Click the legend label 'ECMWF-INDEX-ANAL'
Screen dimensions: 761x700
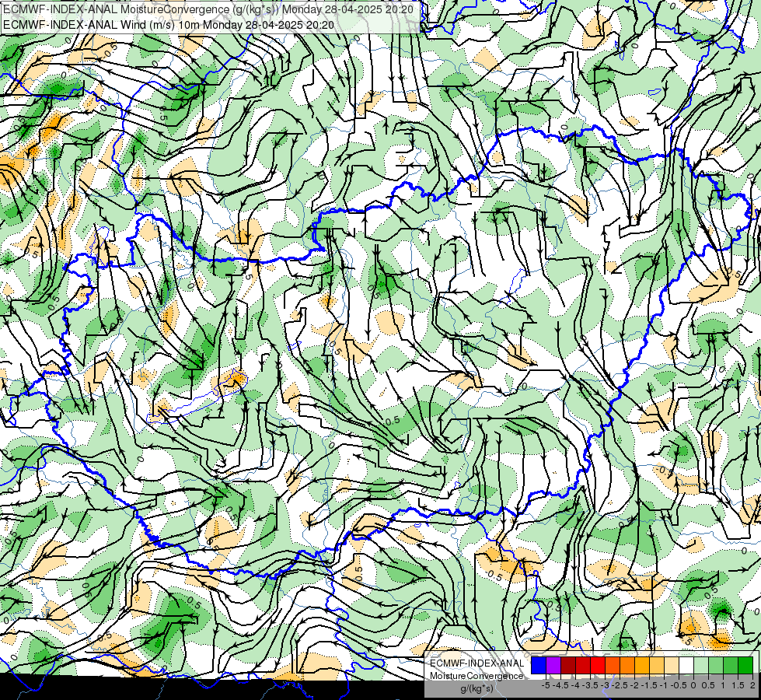477,663
